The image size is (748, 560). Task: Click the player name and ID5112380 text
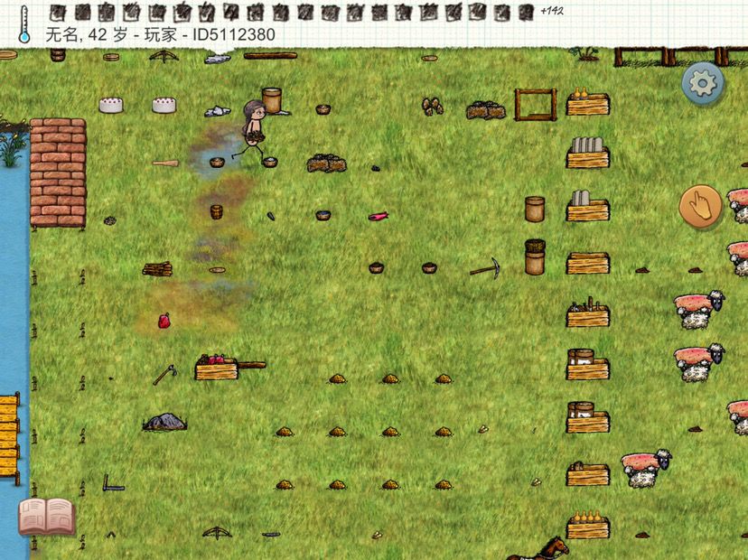(x=160, y=35)
